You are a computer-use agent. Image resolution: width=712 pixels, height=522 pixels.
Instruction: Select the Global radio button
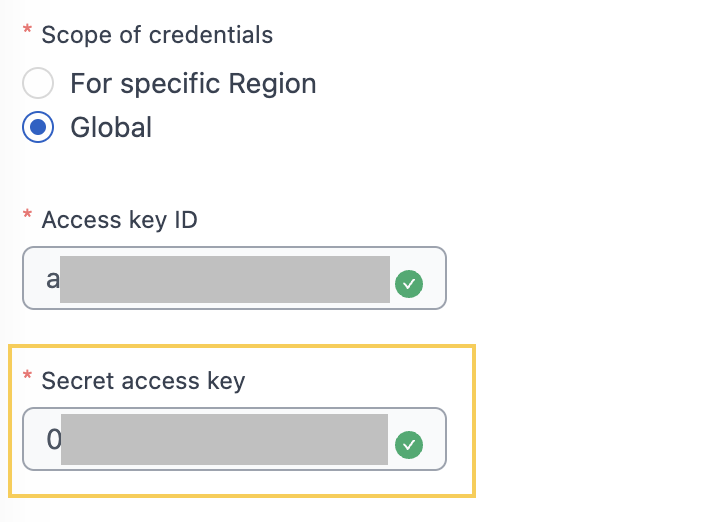[x=38, y=127]
